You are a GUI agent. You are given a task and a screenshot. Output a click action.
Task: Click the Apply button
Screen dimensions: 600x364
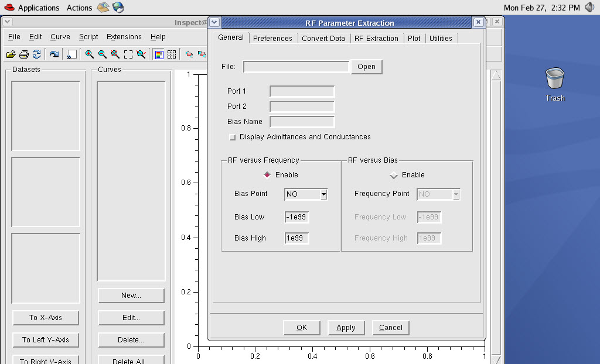[x=346, y=328]
